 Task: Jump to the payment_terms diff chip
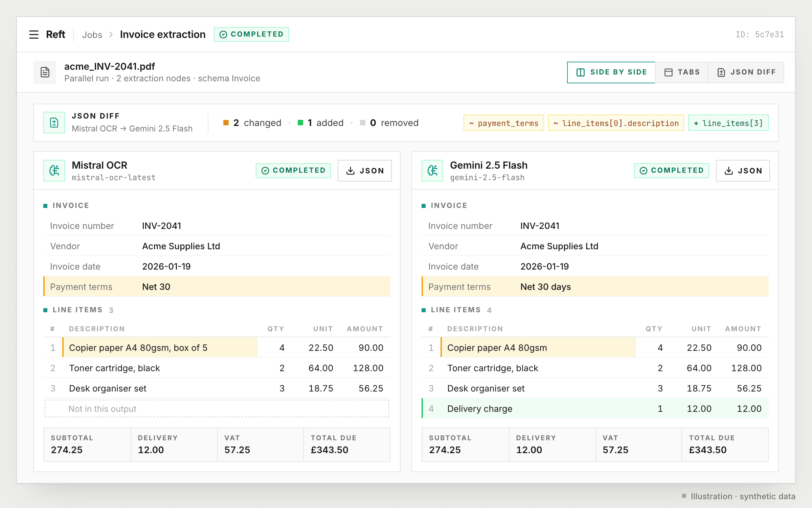tap(504, 123)
